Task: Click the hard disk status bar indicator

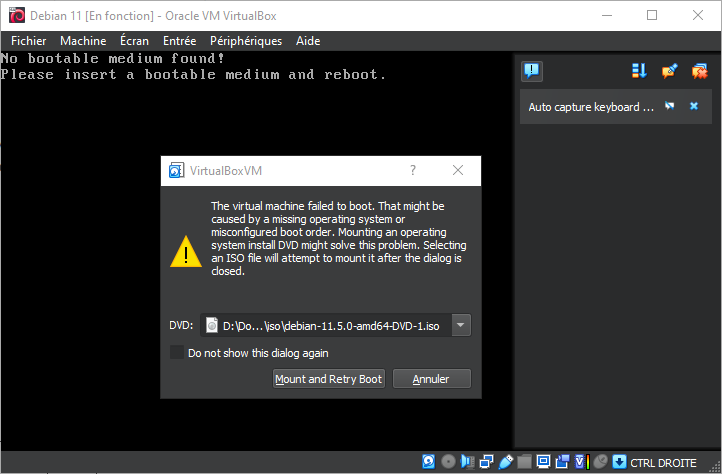Action: click(x=428, y=461)
